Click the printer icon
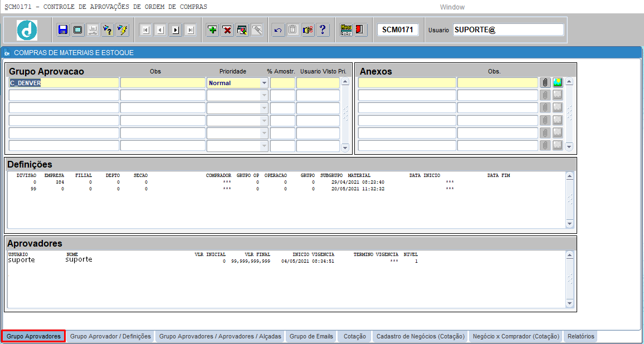 93,30
